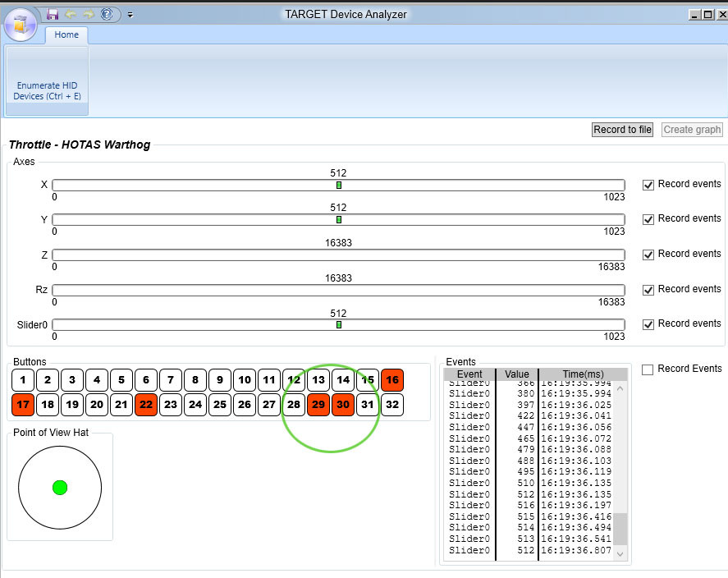Click the Throttle - HOTAS Warthog heading
Screen dimensions: 728x578
(80, 144)
